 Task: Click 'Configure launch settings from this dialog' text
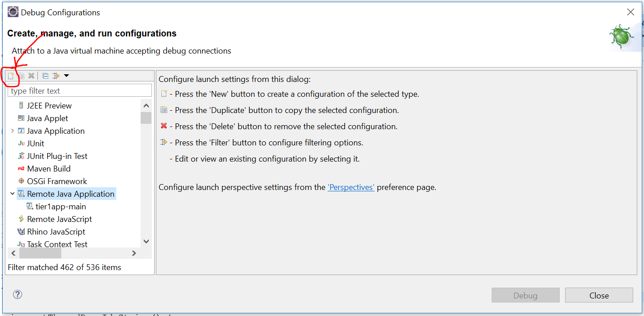point(235,80)
